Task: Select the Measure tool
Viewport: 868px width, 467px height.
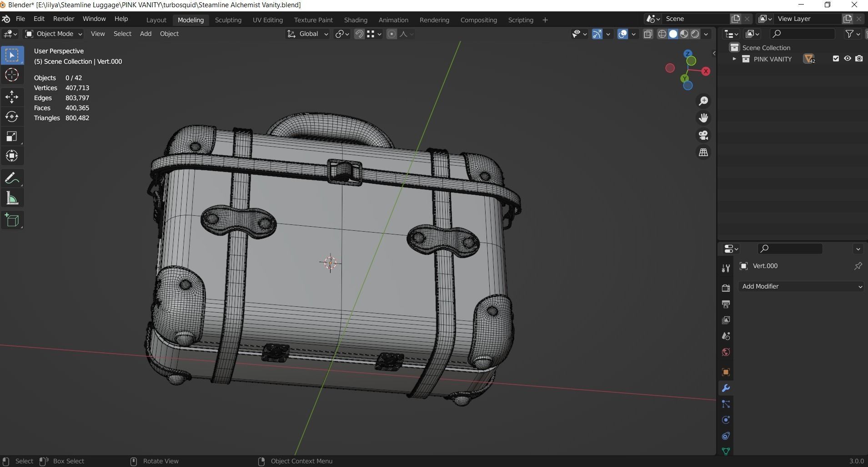Action: pyautogui.click(x=12, y=198)
